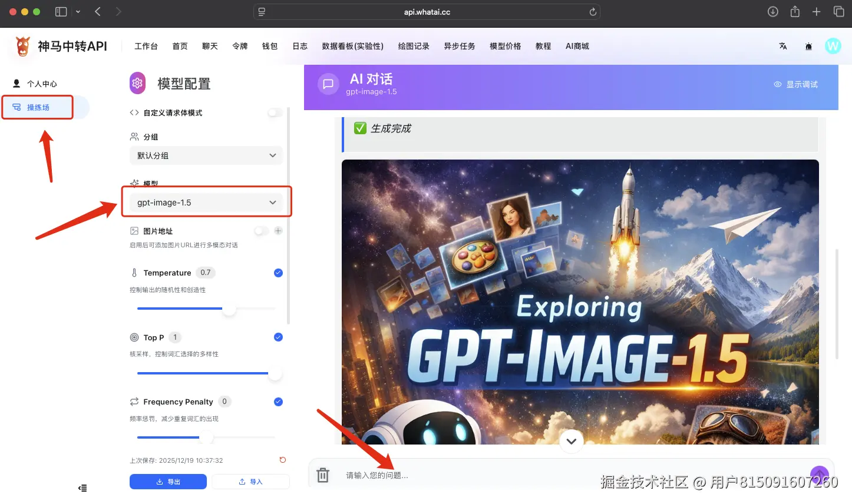Open the 默认分组 group dropdown
The width and height of the screenshot is (852, 504).
[x=206, y=155]
